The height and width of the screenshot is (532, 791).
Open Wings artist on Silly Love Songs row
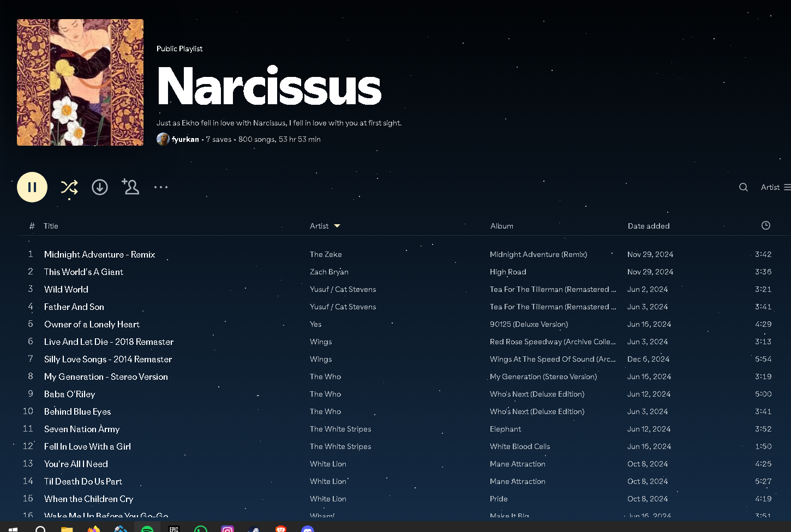pyautogui.click(x=321, y=359)
